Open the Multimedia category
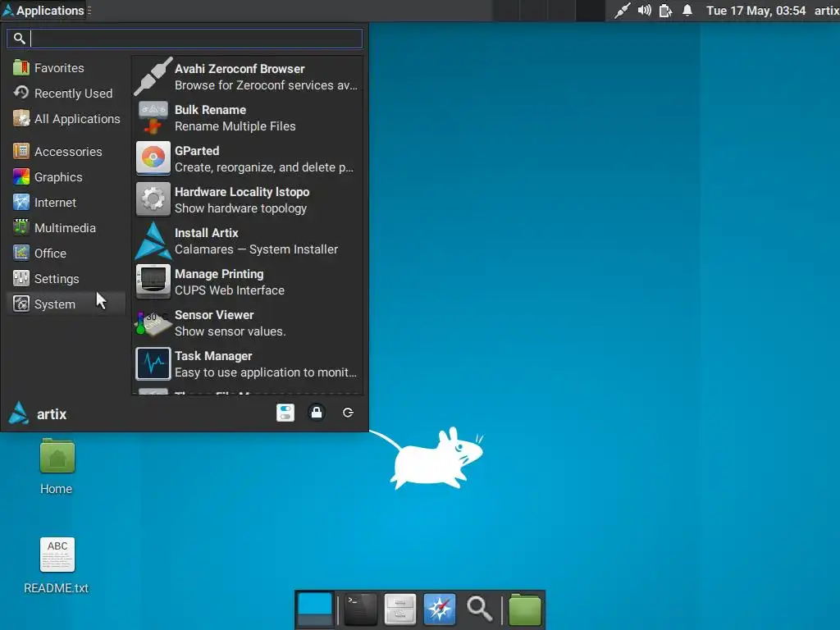840x630 pixels. tap(66, 228)
